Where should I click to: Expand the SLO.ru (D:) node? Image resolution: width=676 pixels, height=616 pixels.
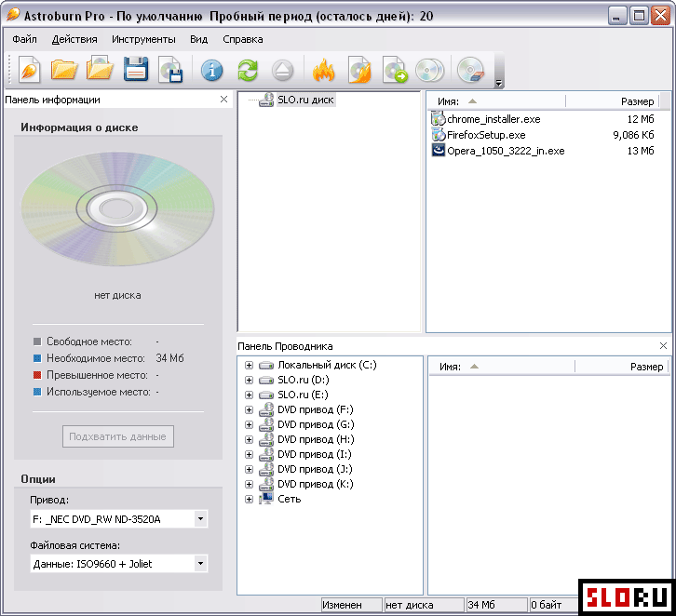coord(249,380)
